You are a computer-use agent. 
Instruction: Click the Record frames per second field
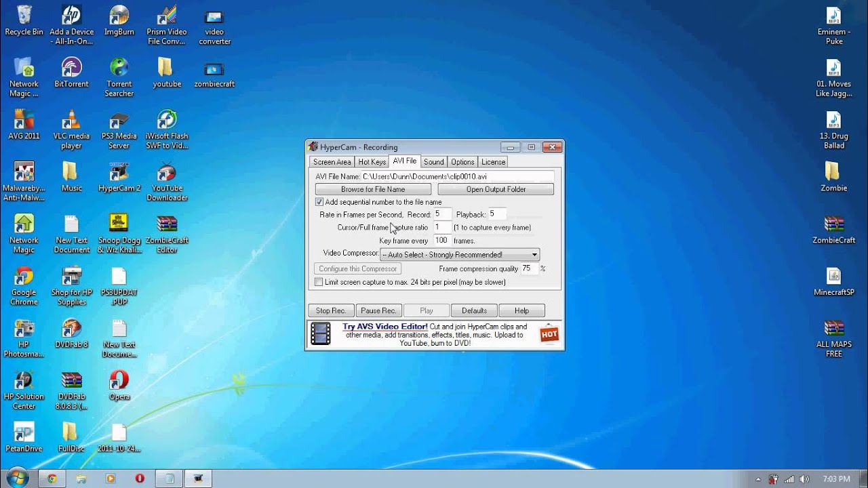(x=442, y=214)
